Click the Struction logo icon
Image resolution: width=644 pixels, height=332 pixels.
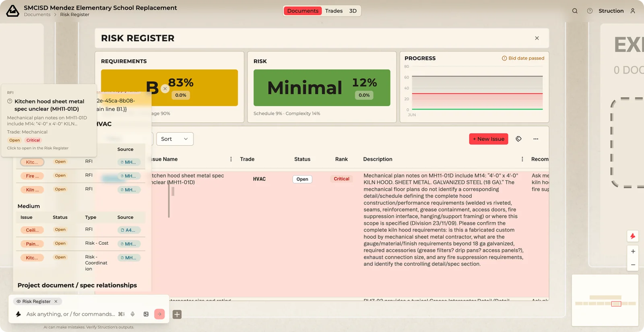[12, 11]
